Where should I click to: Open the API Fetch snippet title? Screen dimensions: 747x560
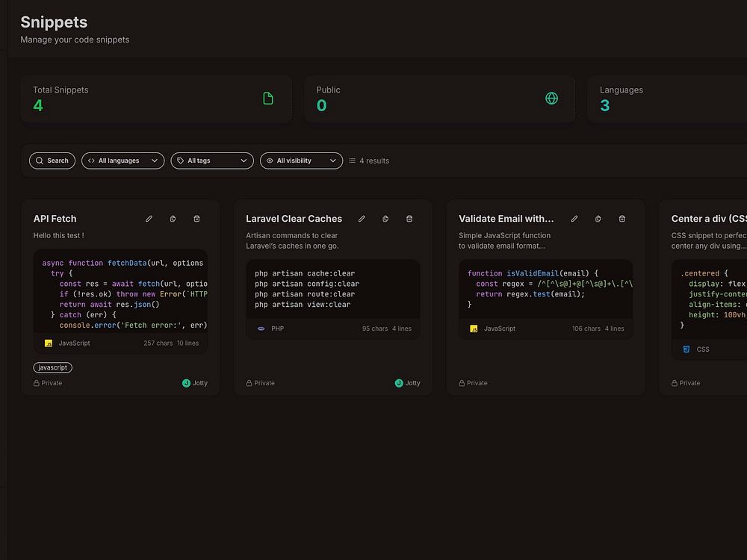click(x=55, y=219)
